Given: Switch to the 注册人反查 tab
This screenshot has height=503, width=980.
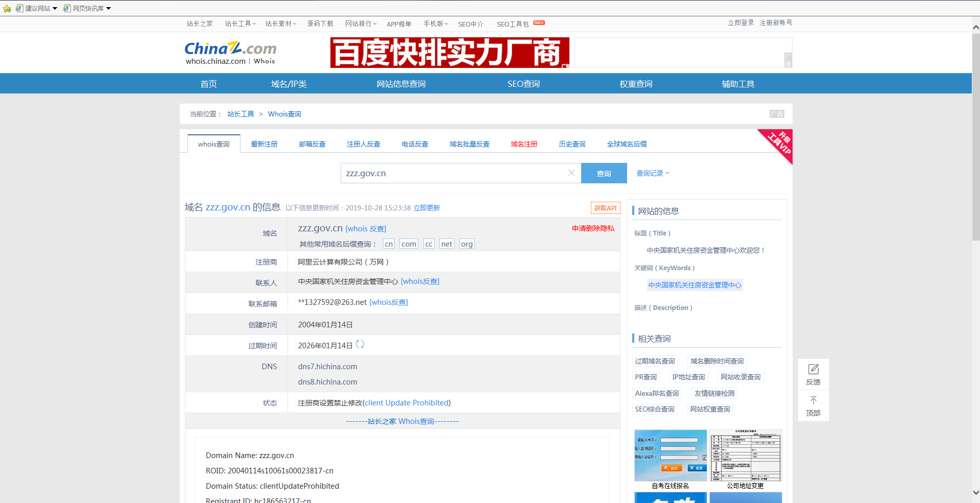Looking at the screenshot, I should [x=364, y=144].
